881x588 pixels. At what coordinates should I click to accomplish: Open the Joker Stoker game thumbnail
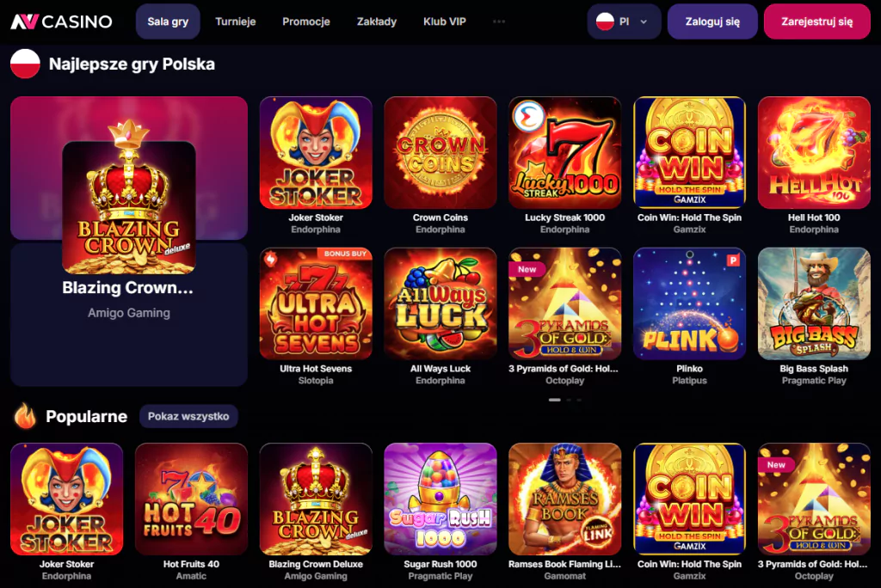click(x=316, y=153)
